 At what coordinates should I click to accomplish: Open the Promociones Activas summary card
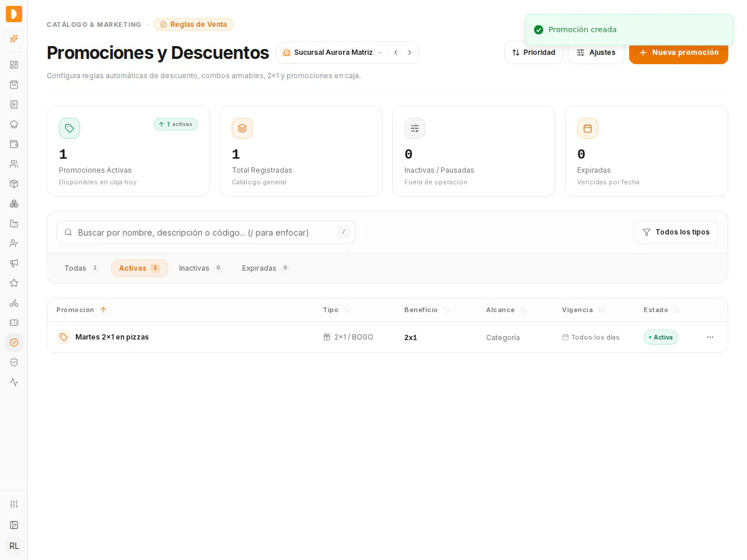(x=128, y=151)
